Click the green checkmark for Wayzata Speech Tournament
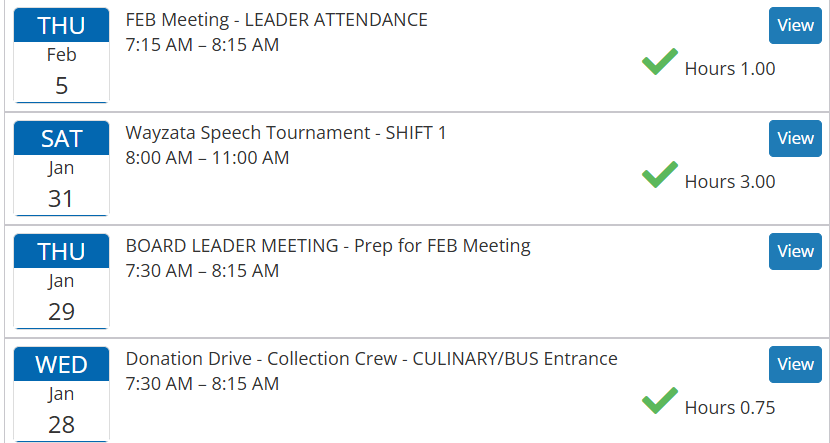 660,175
